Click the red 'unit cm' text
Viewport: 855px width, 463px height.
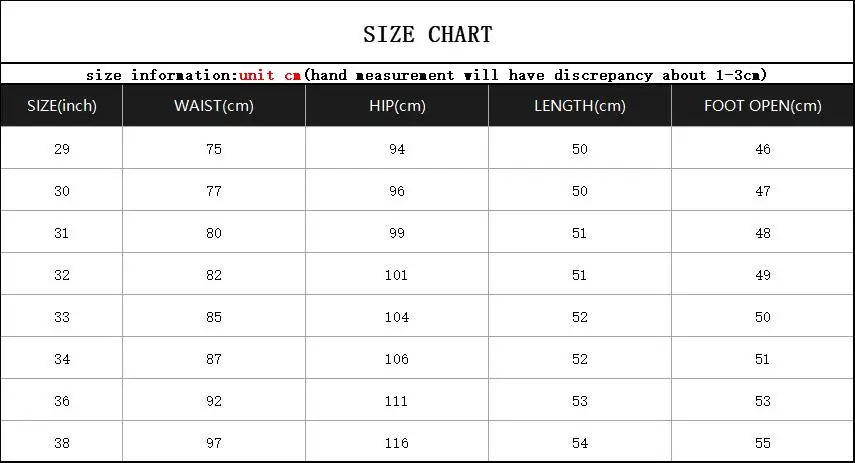(x=270, y=75)
